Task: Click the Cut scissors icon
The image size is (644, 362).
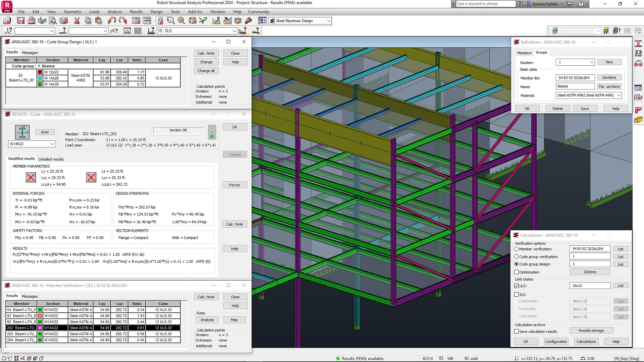Action: point(77,21)
